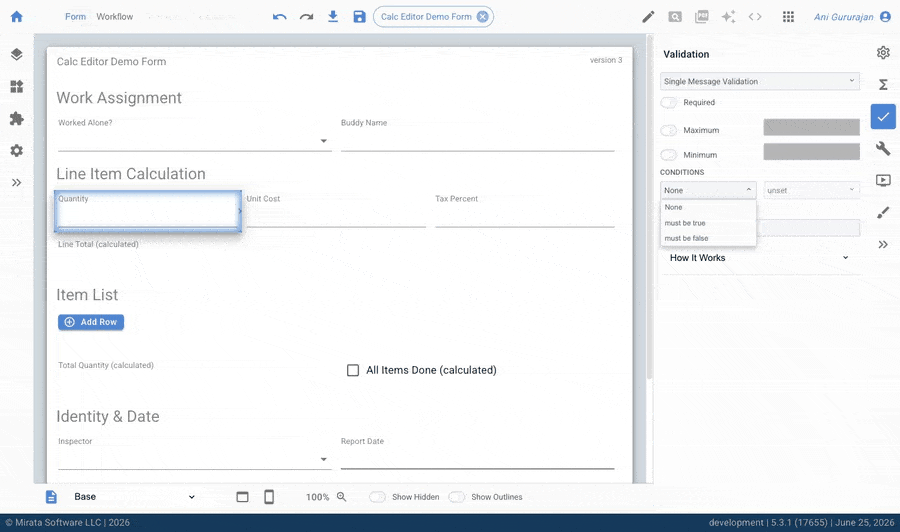Collapse the right panel with double chevron

[x=883, y=244]
